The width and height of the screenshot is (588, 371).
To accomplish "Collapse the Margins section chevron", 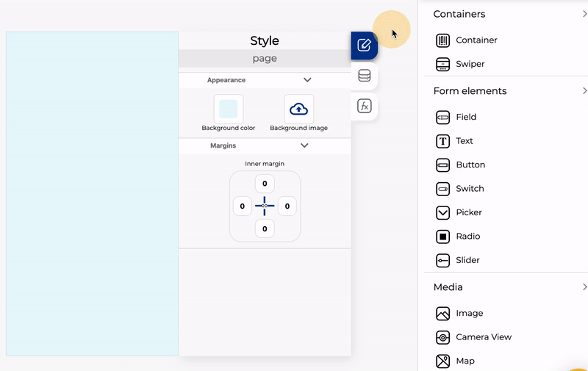I will click(304, 145).
